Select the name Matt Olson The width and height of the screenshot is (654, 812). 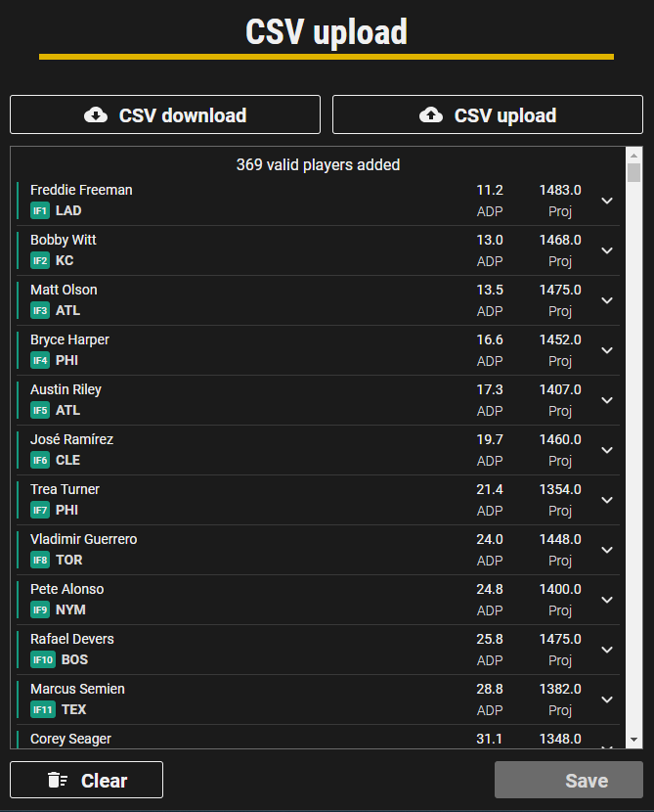[x=64, y=290]
